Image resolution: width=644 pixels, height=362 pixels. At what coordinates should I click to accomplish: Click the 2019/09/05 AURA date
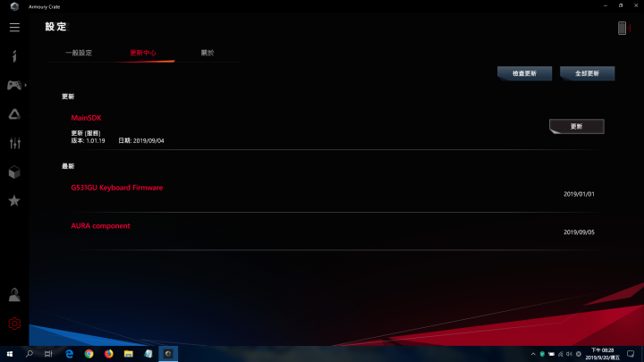pyautogui.click(x=579, y=232)
